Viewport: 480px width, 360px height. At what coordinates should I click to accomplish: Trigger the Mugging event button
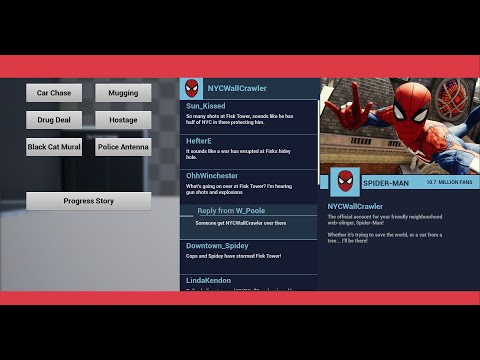(x=123, y=93)
